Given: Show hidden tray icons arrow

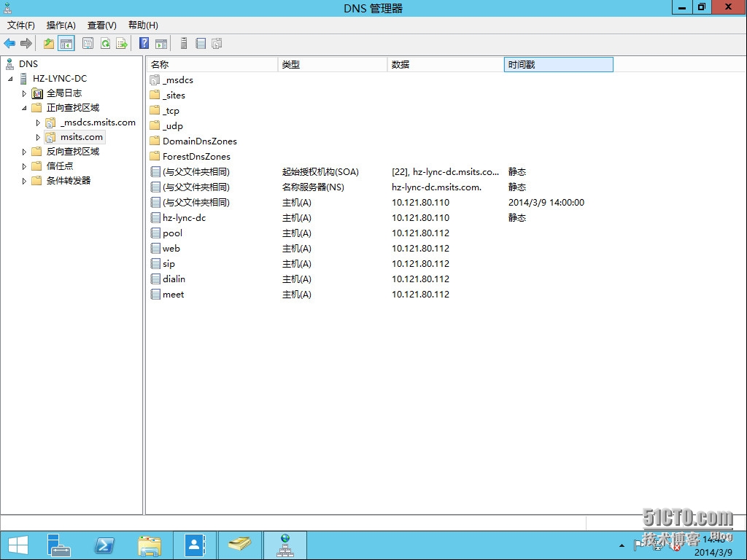Looking at the screenshot, I should (622, 545).
